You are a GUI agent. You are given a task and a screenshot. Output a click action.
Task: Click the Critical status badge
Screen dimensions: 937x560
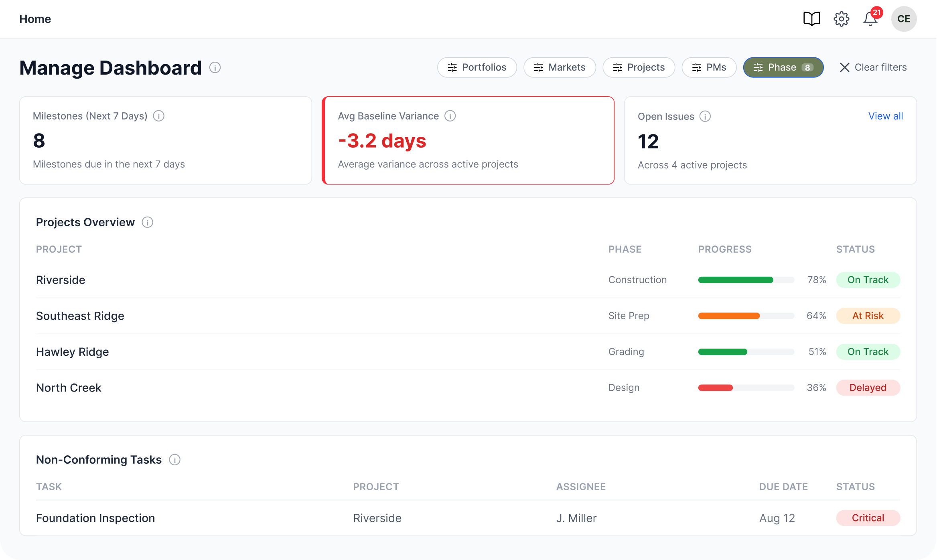[868, 518]
